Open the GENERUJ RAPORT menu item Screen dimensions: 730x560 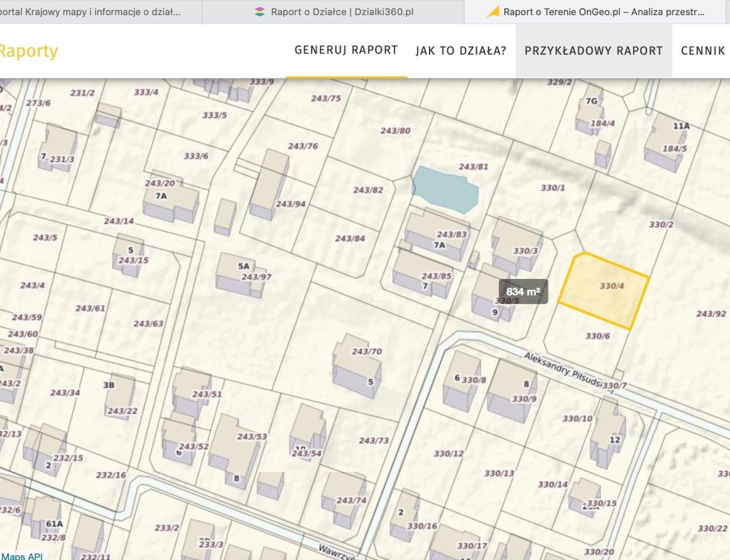346,50
